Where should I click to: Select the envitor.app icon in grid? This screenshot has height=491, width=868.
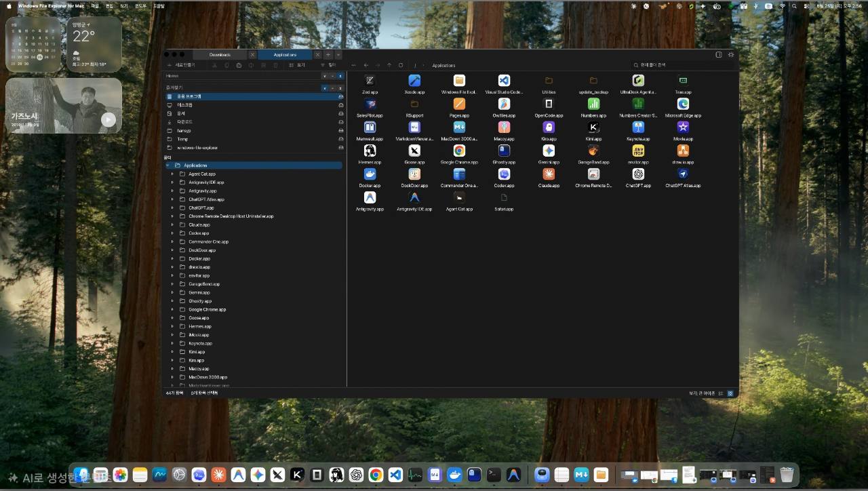tap(638, 151)
